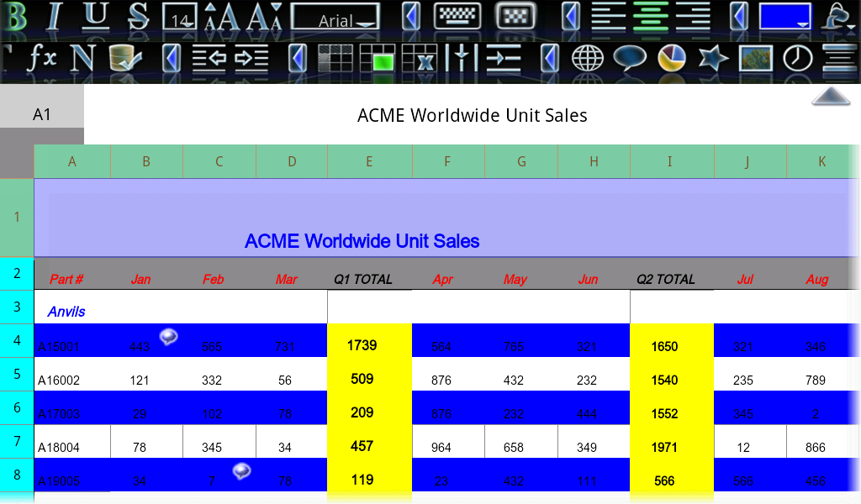The height and width of the screenshot is (504, 861).
Task: Open the fx function insert tool
Action: [42, 58]
